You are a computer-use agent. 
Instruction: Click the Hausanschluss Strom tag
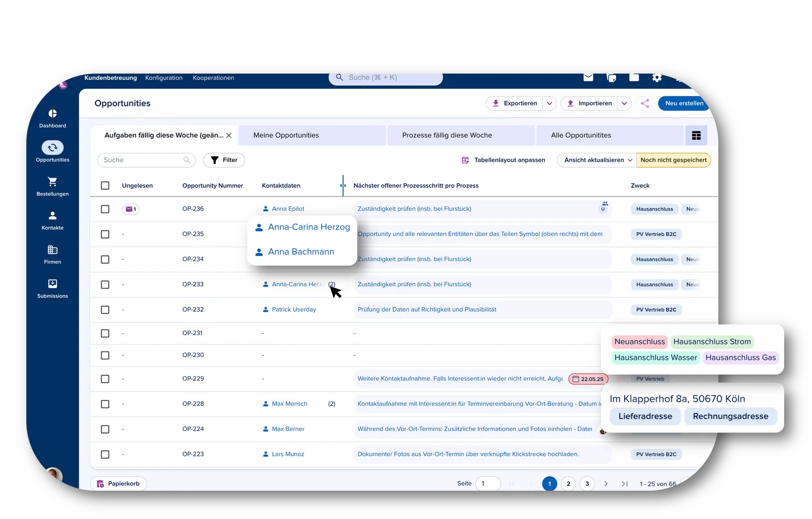tap(712, 342)
